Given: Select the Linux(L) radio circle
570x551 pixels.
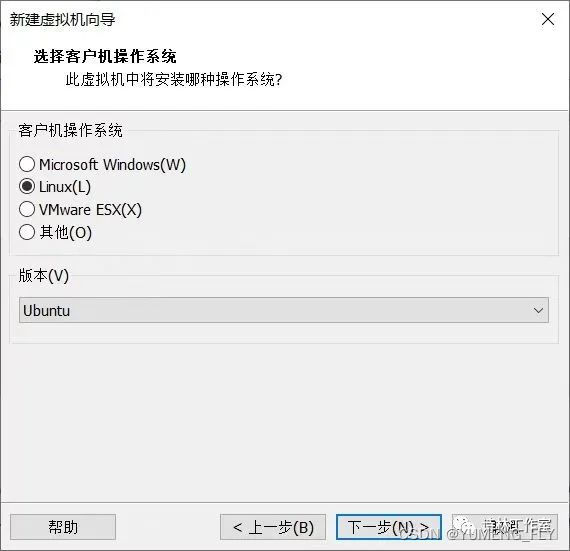Looking at the screenshot, I should pyautogui.click(x=27, y=186).
